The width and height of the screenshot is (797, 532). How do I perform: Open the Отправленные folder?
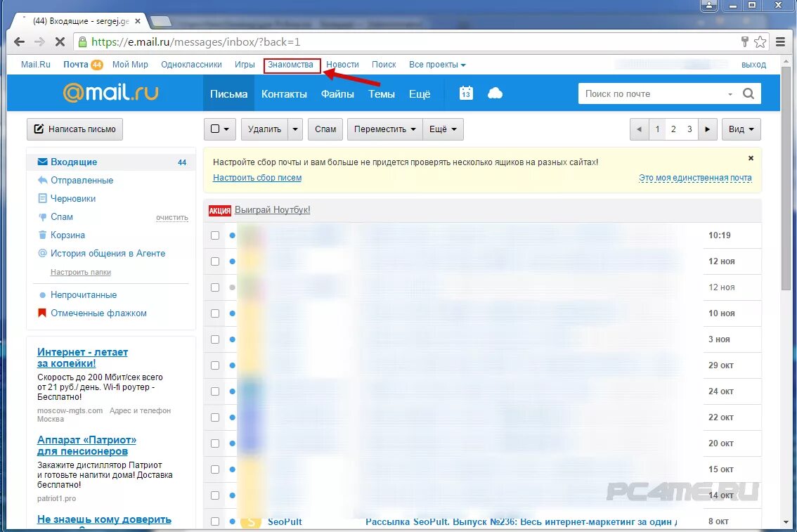click(82, 181)
